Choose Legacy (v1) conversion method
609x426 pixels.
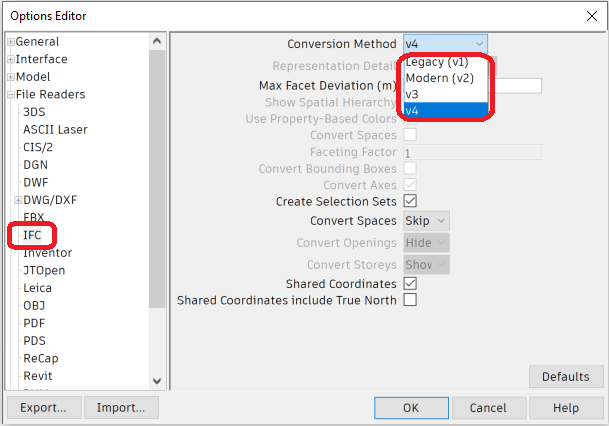[x=445, y=62]
